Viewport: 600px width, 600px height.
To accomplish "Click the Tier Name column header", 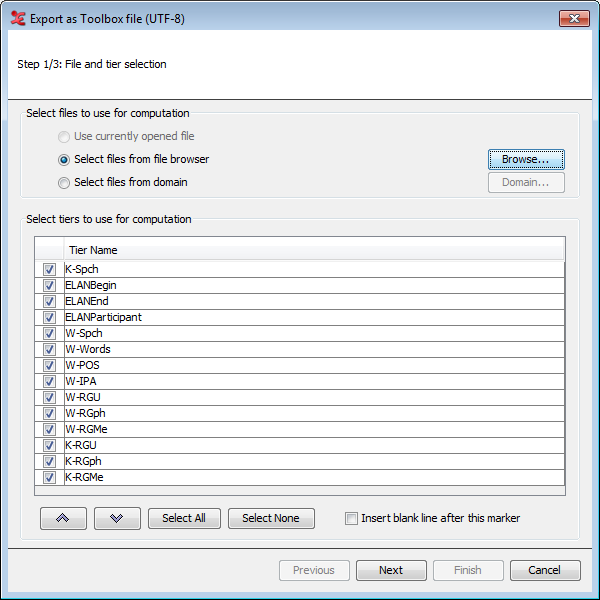I will pyautogui.click(x=313, y=250).
